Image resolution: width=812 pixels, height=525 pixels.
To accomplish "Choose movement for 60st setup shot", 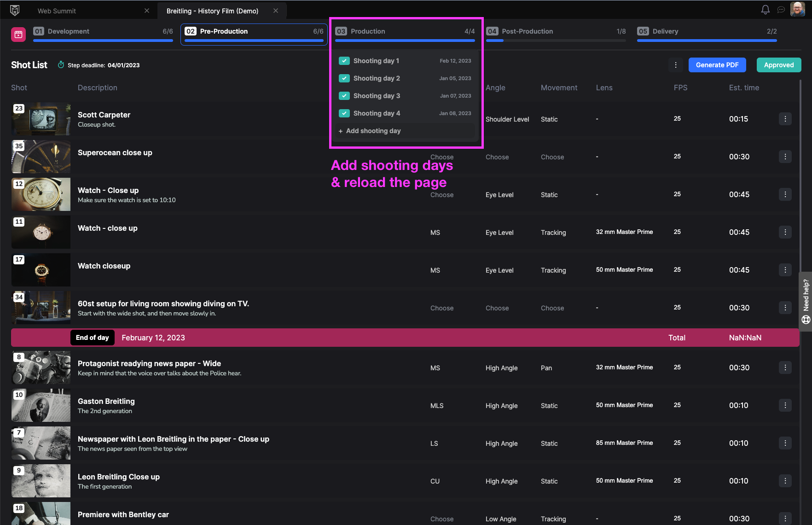I will pyautogui.click(x=552, y=308).
